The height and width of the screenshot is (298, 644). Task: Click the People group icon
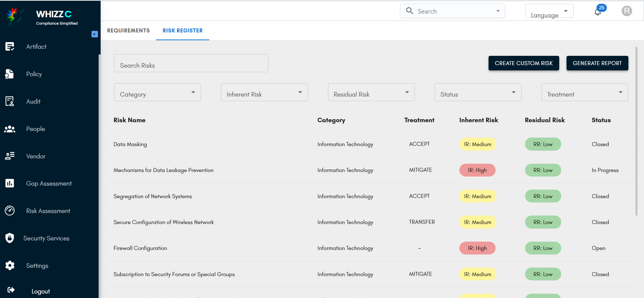pyautogui.click(x=10, y=129)
